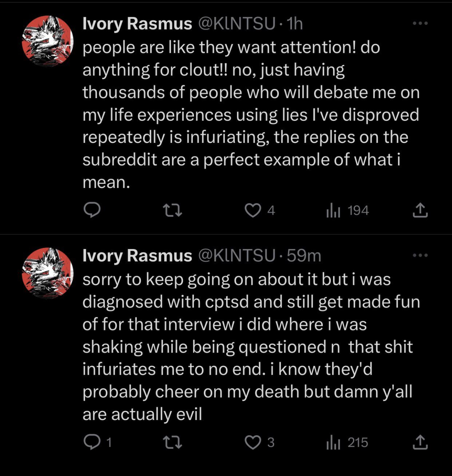
Task: Share the first tweet via share icon
Action: pos(420,210)
